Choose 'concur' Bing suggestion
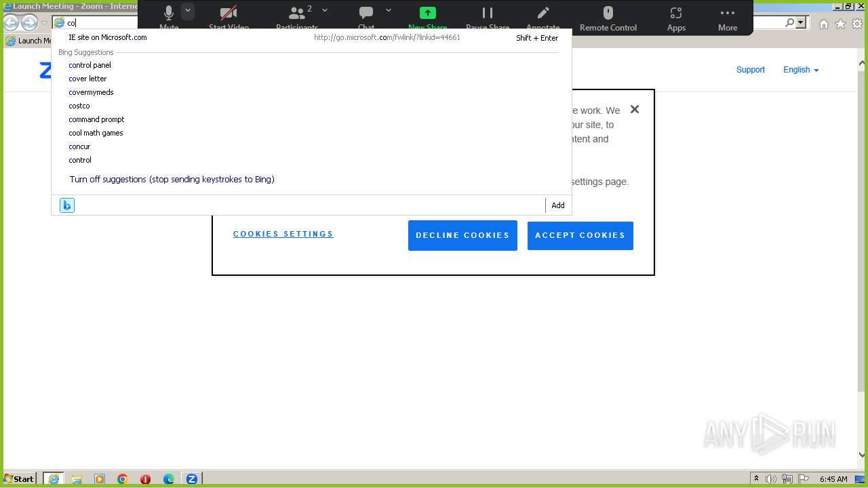 coord(79,146)
